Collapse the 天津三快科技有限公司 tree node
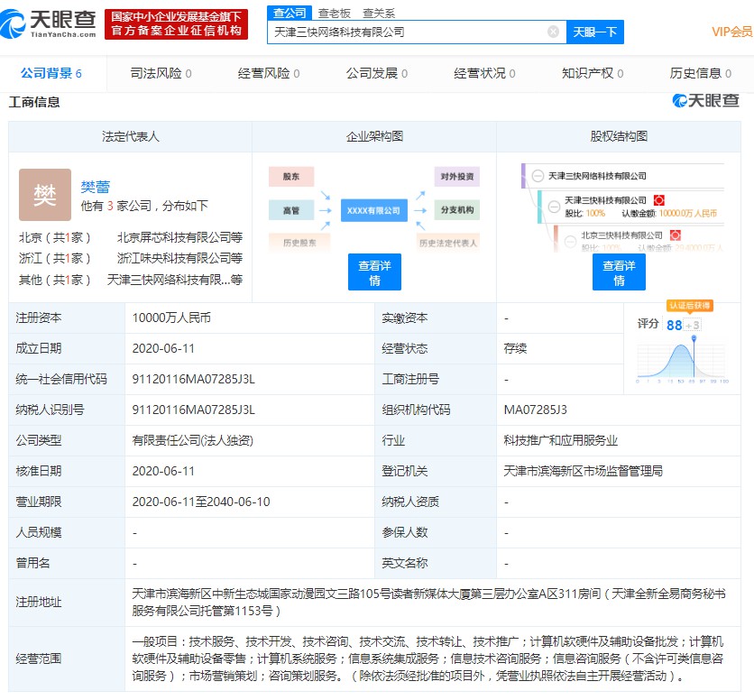Image resolution: width=754 pixels, height=700 pixels. tap(554, 207)
